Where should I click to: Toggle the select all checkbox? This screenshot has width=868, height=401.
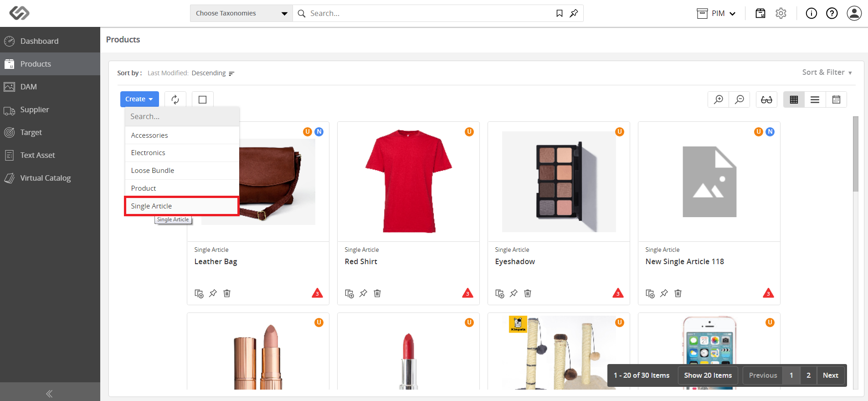pyautogui.click(x=203, y=99)
